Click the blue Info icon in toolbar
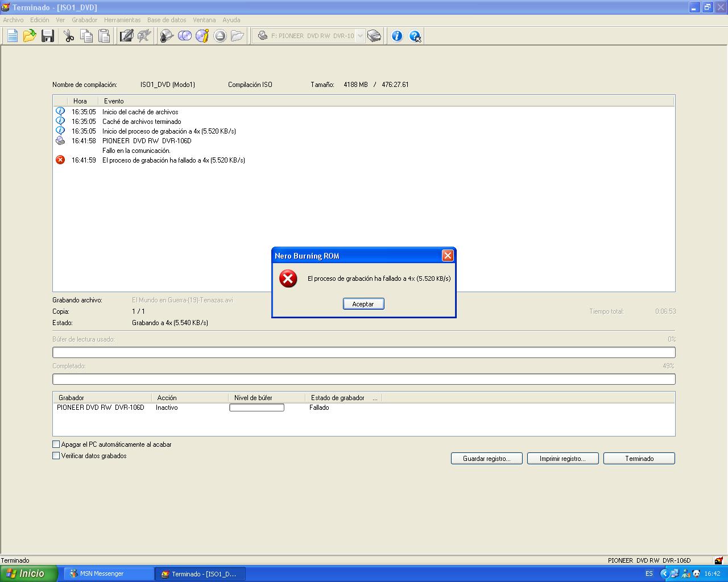728x582 pixels. coord(397,36)
